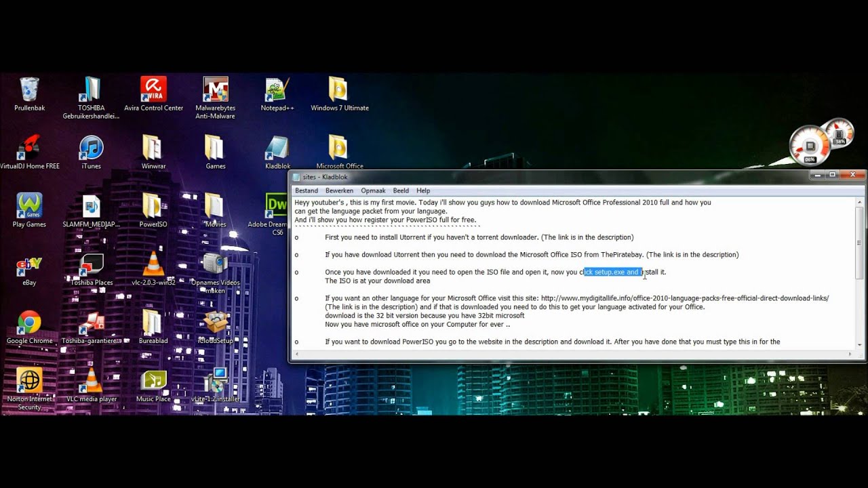Launch Norton Internet Security
The height and width of the screenshot is (488, 868).
pos(29,390)
